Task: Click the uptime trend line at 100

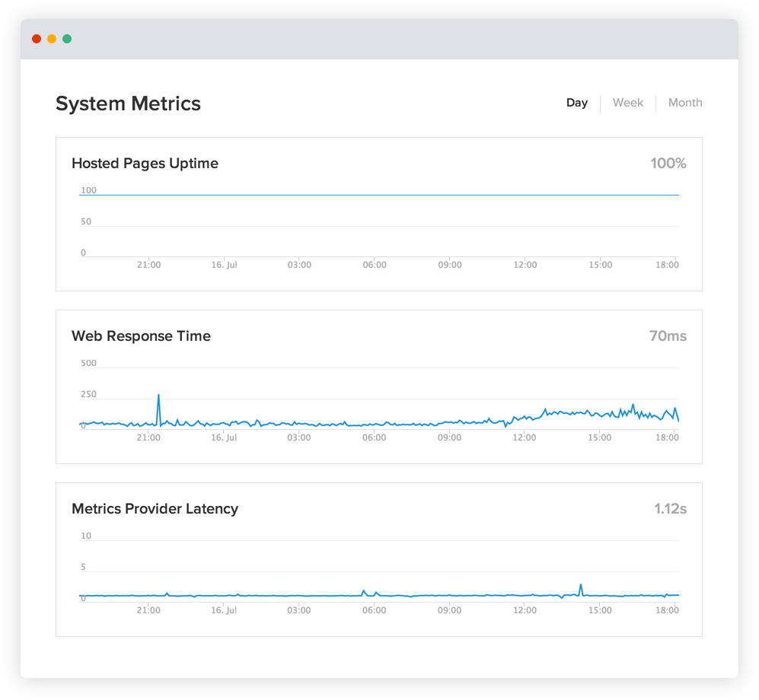Action: coord(378,195)
